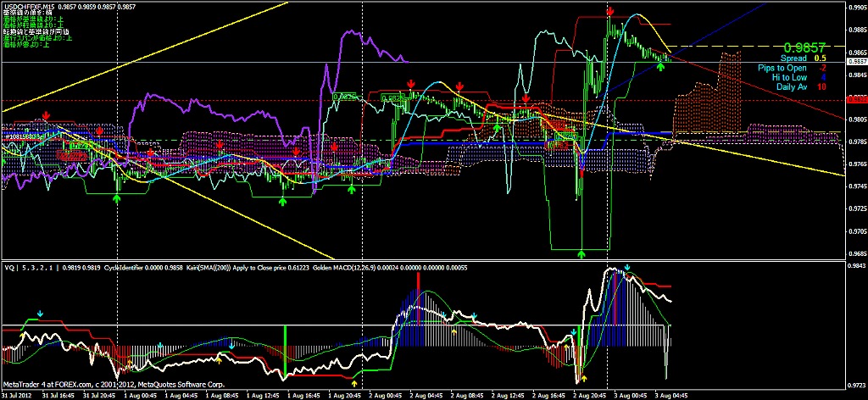Select the Hi to Low label
Viewport: 868px width, 400px height.
pyautogui.click(x=789, y=77)
